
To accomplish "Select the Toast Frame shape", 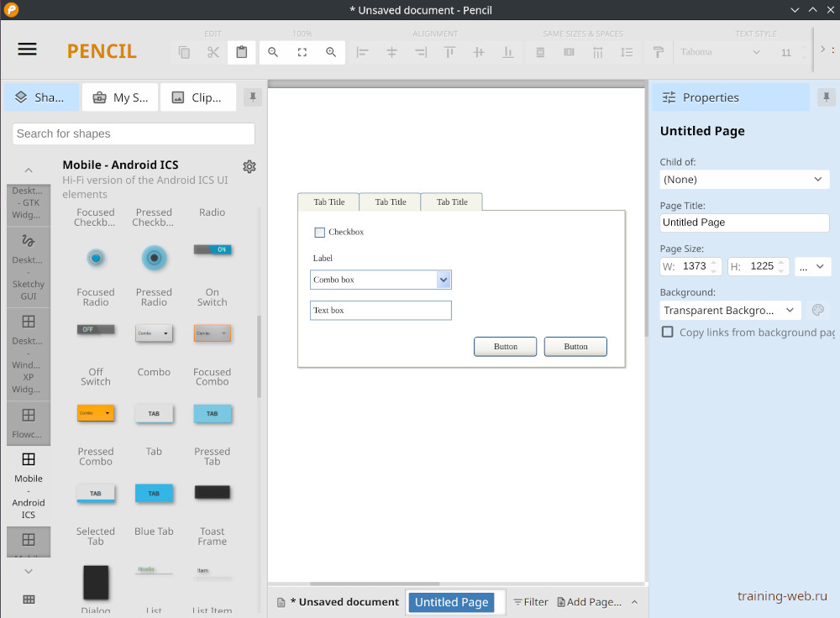I will coord(213,492).
